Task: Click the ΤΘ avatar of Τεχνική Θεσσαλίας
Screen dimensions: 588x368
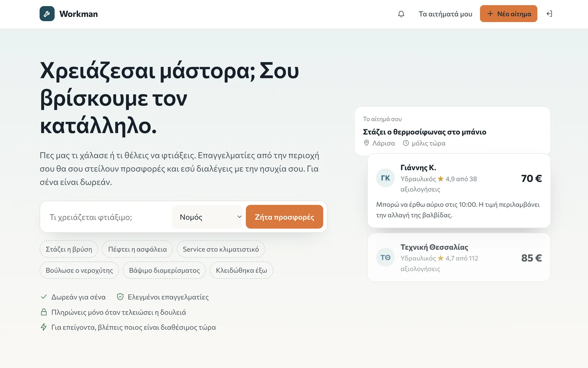Action: (386, 258)
